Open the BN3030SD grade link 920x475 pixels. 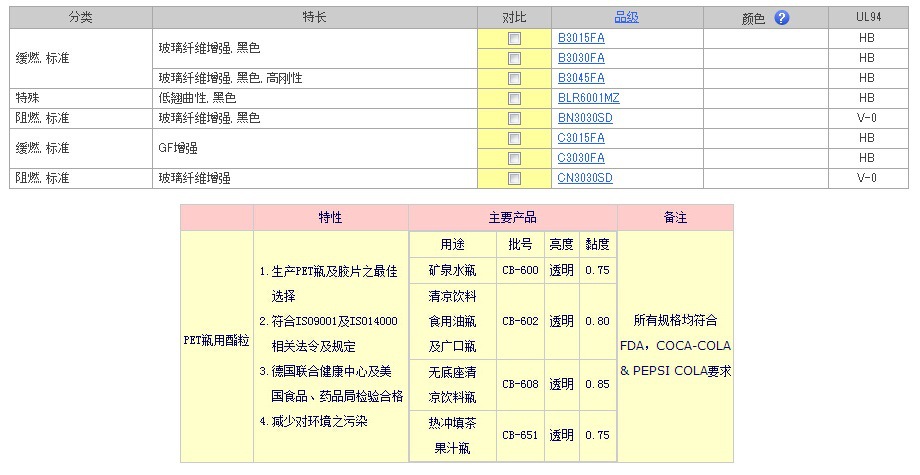pos(585,118)
